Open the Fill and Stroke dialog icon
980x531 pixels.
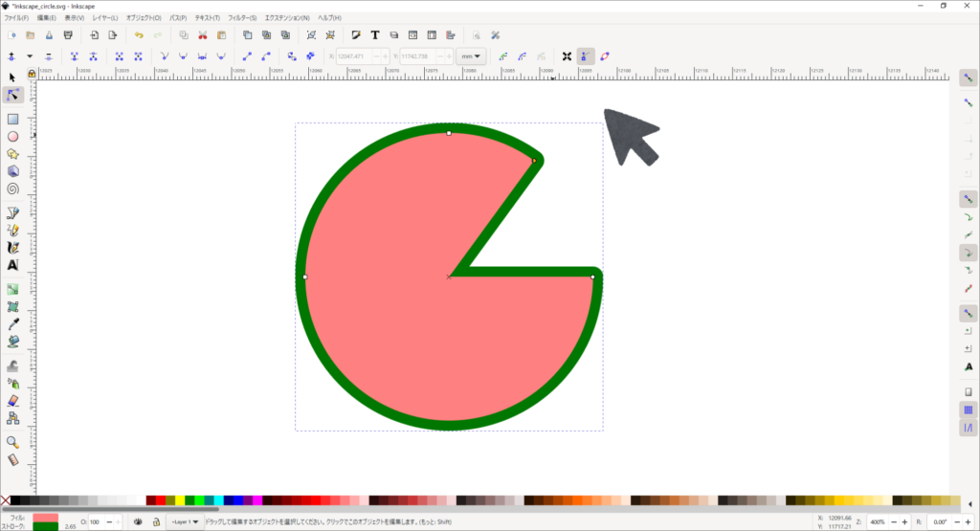point(356,35)
